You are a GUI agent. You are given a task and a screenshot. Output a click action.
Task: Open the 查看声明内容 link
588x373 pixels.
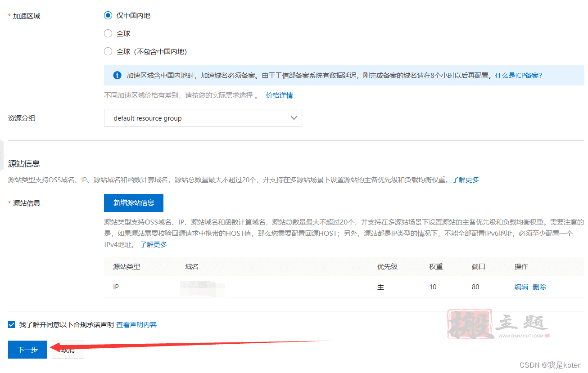[136, 324]
